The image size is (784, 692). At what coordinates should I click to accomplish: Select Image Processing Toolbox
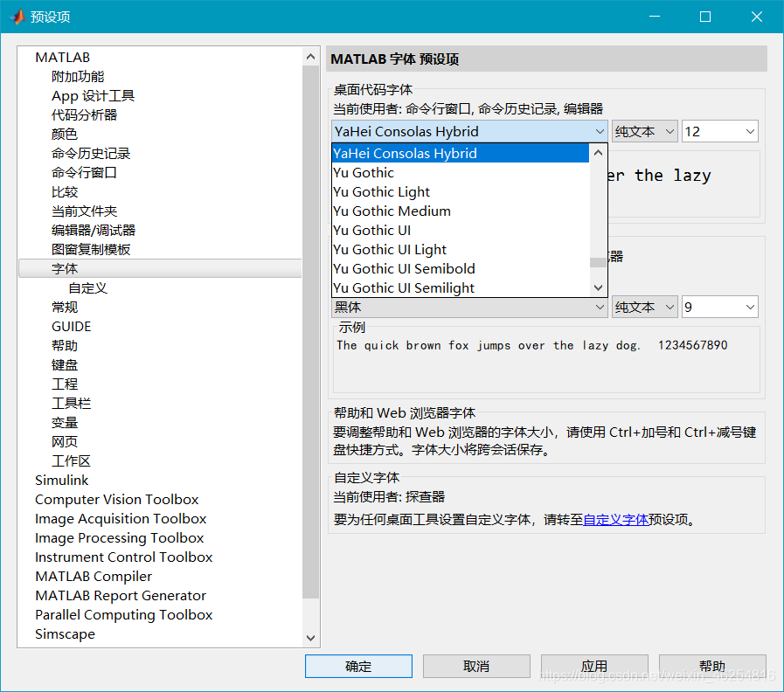click(x=119, y=538)
